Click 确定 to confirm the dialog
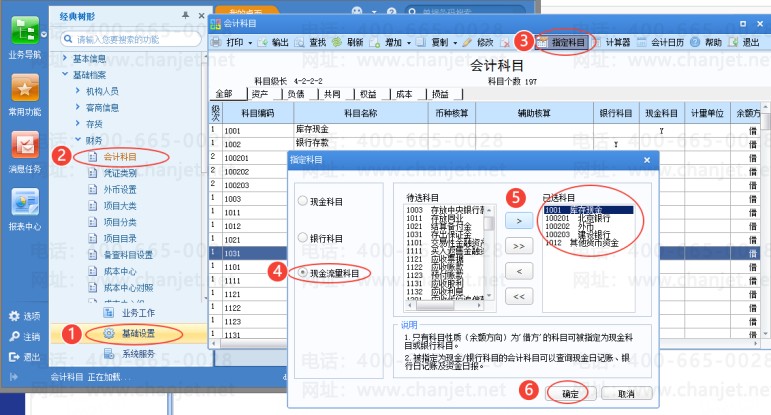 point(570,394)
